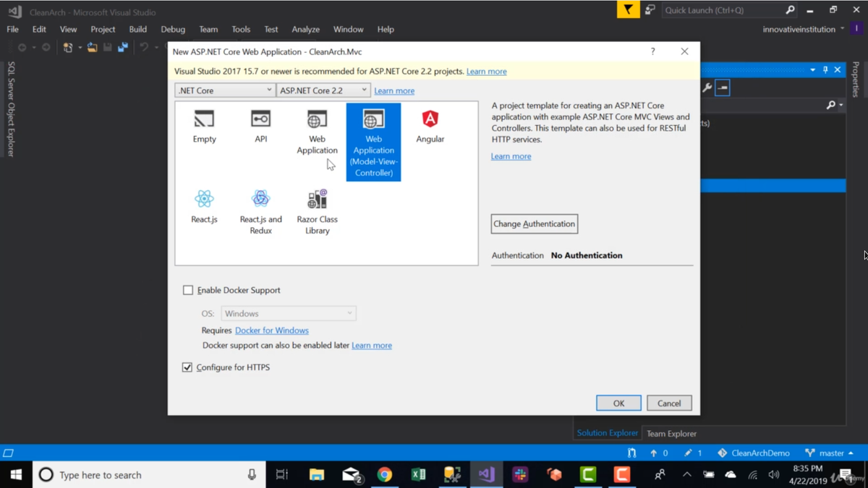868x488 pixels.
Task: Click the OK button
Action: (618, 403)
